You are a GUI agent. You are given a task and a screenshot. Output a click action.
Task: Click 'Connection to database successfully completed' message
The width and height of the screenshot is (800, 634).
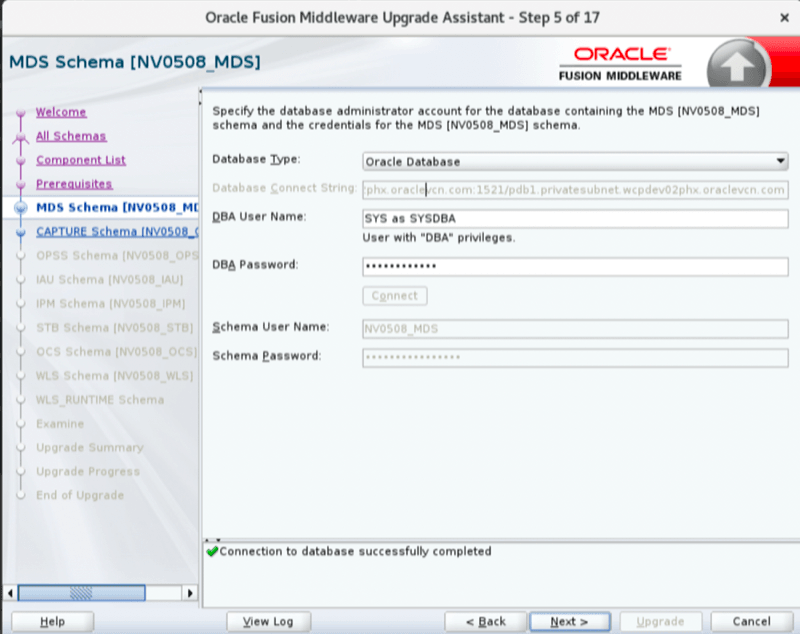coord(355,551)
